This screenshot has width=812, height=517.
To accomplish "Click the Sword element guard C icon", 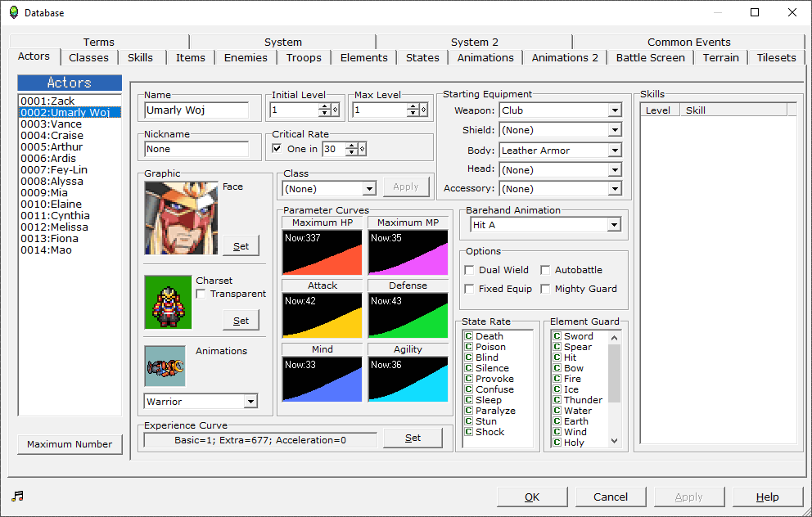I will click(557, 336).
